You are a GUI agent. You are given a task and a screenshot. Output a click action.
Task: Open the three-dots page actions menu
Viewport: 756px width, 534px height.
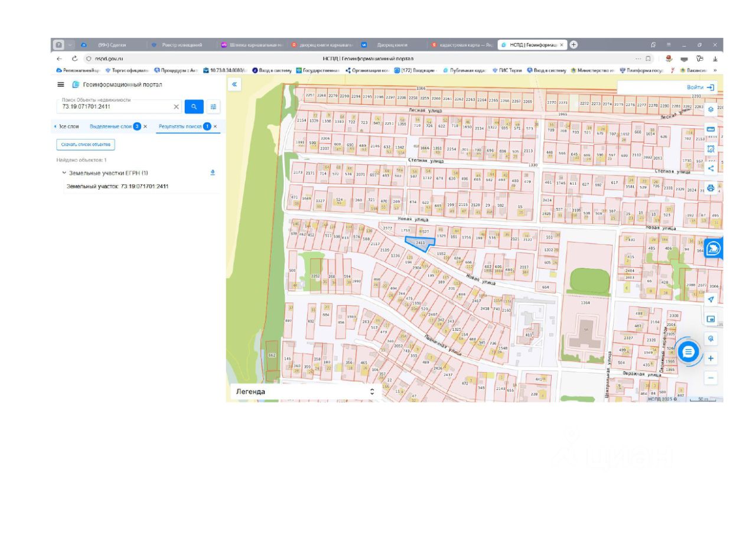click(x=638, y=58)
